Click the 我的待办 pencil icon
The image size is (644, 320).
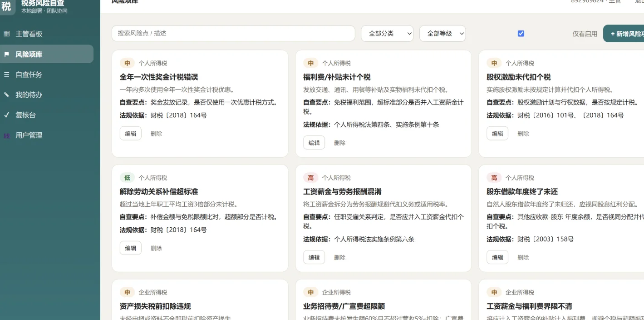(6, 95)
